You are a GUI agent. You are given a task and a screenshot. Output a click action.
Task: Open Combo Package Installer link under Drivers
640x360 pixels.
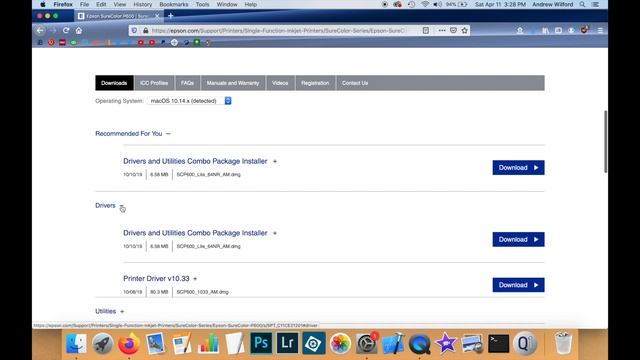click(x=195, y=233)
